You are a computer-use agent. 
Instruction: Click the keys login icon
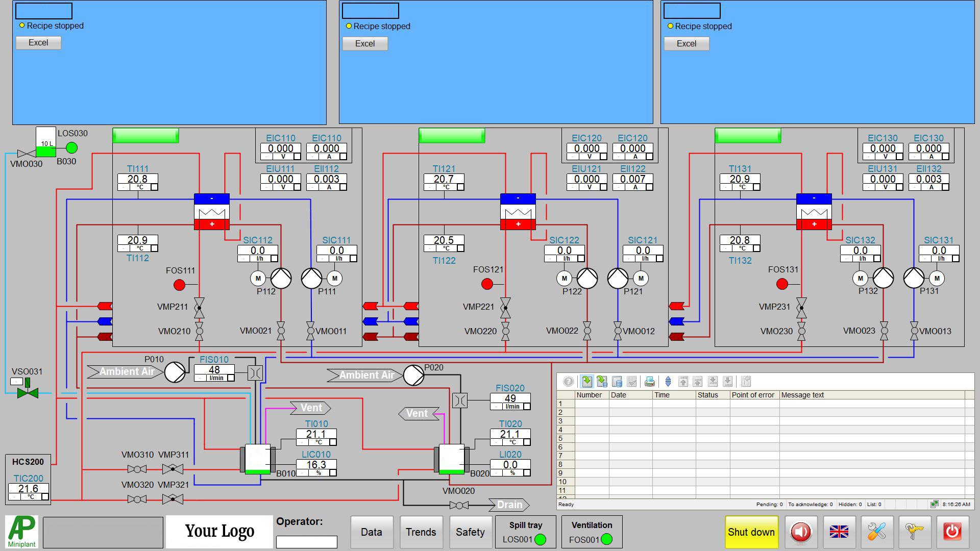pos(914,532)
